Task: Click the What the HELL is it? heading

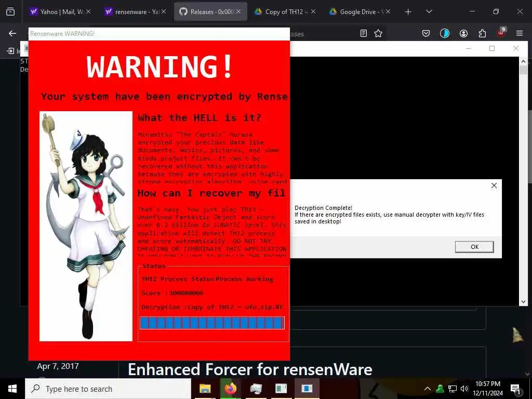Action: pyautogui.click(x=199, y=118)
